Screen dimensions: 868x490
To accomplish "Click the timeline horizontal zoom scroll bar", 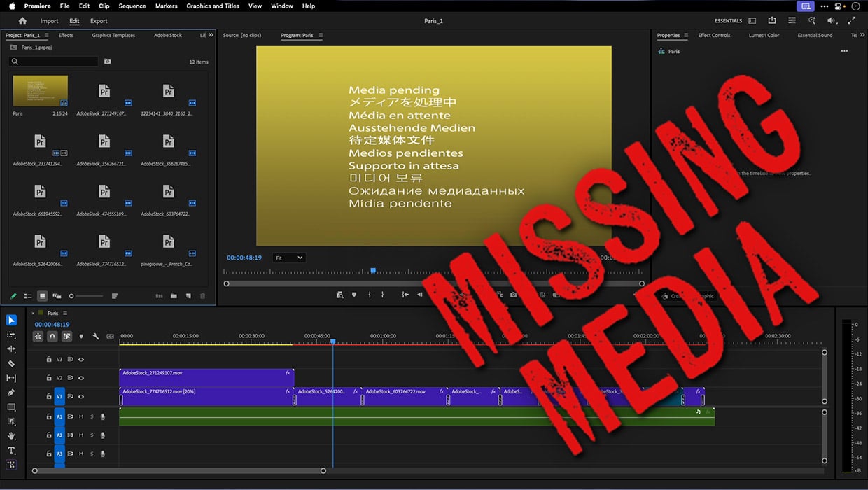I will coord(178,470).
